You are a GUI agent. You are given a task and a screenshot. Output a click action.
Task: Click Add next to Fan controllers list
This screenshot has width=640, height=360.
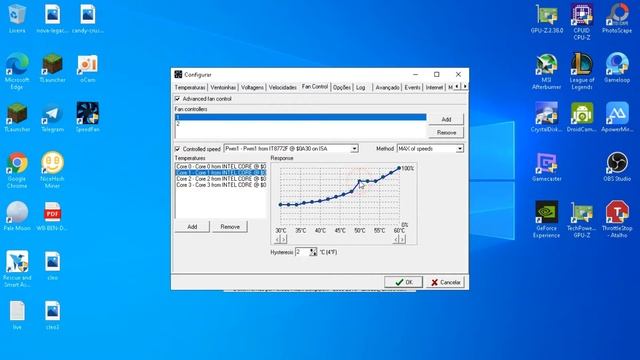[x=446, y=119]
